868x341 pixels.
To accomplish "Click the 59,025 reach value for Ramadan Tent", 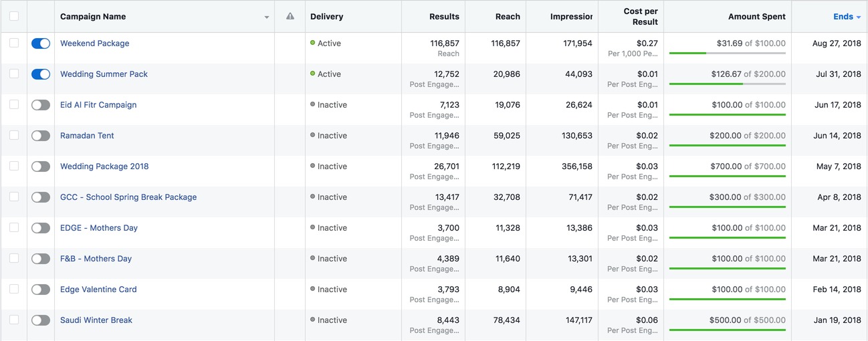I will point(507,136).
